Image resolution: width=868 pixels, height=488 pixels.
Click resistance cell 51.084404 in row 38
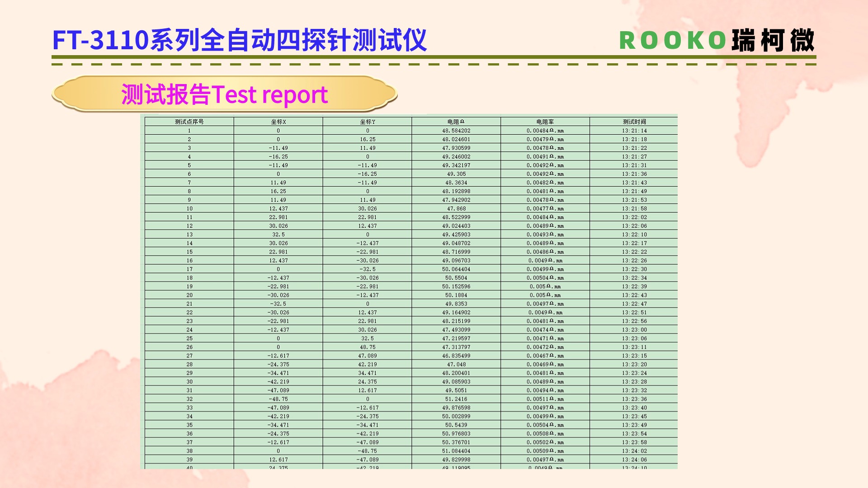456,451
